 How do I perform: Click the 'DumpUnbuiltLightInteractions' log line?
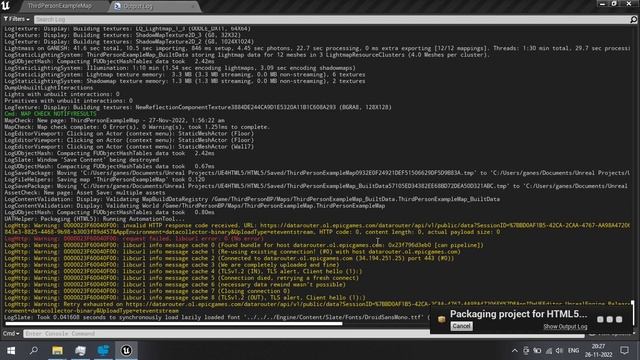pyautogui.click(x=49, y=88)
